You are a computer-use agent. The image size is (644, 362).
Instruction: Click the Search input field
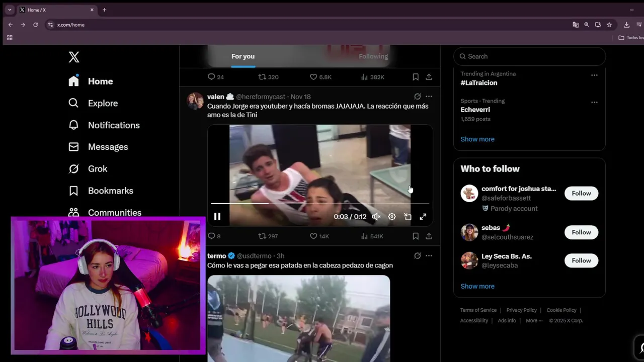529,56
